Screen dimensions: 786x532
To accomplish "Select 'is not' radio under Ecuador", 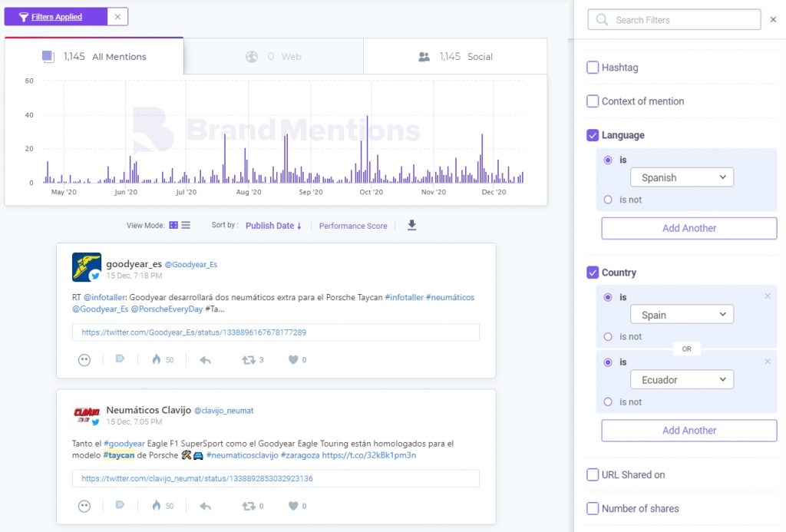I will click(608, 401).
